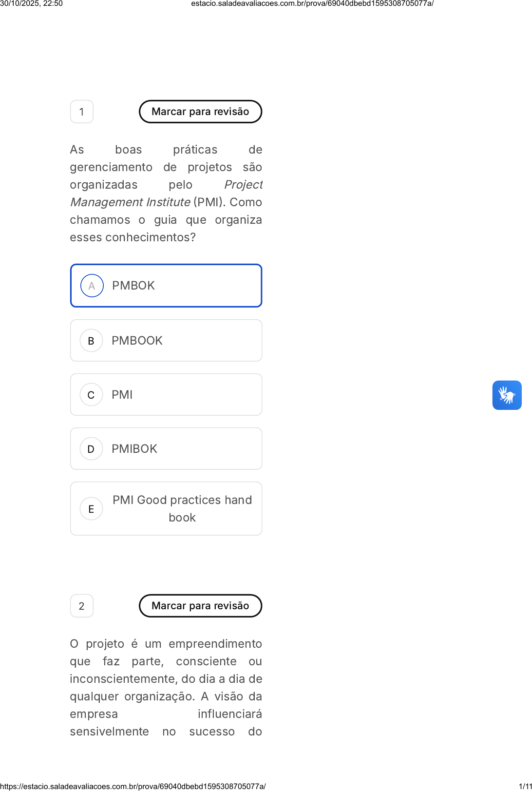Click the header page URL text
This screenshot has height=791, width=532.
[312, 3]
